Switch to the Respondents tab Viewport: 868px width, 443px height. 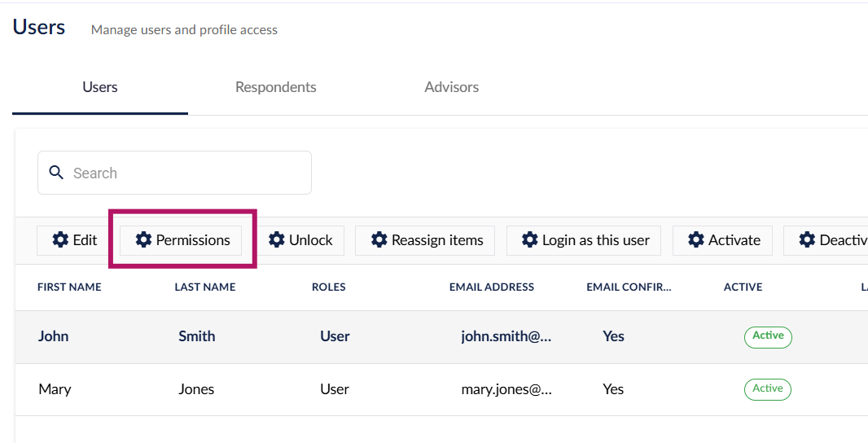[x=275, y=87]
